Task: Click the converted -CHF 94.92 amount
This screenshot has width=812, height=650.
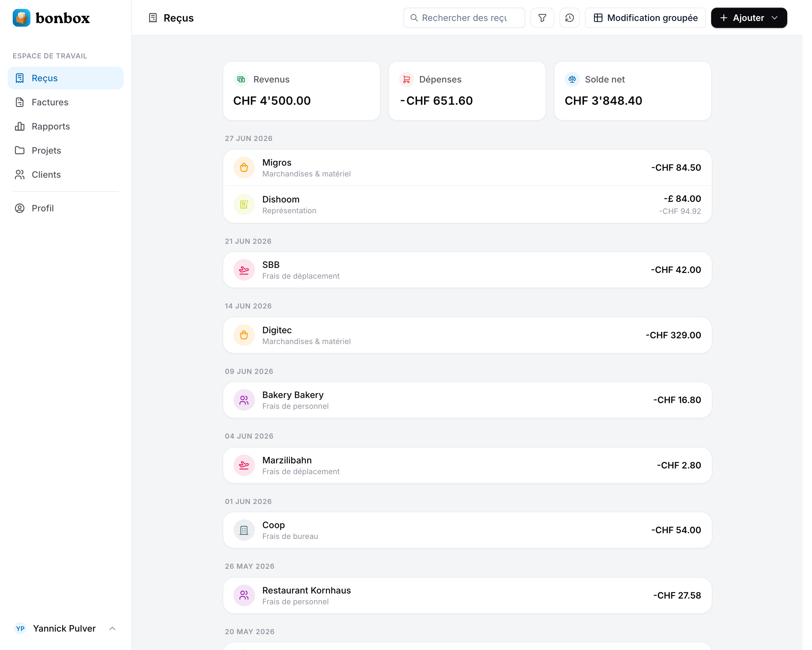Action: tap(680, 211)
